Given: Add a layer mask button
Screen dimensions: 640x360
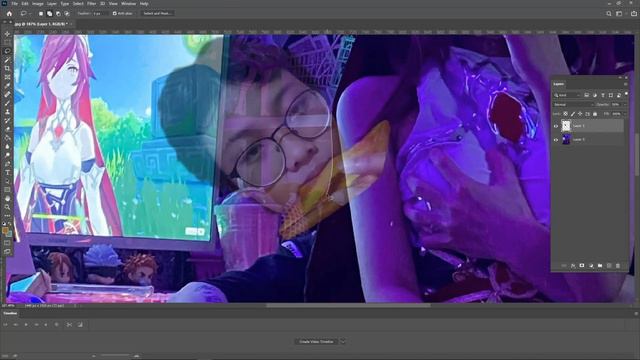Looking at the screenshot, I should [x=582, y=266].
